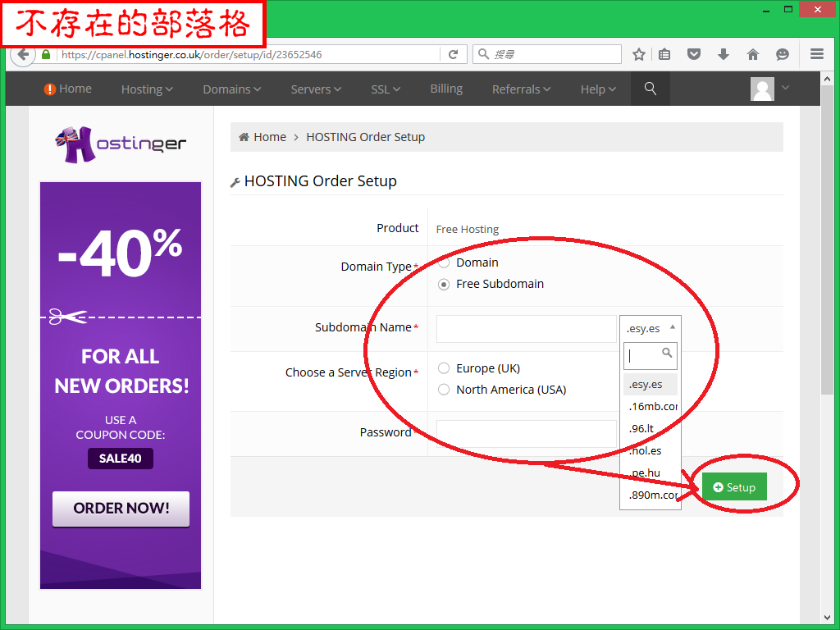Open the Home item in navigation bar

tap(67, 89)
